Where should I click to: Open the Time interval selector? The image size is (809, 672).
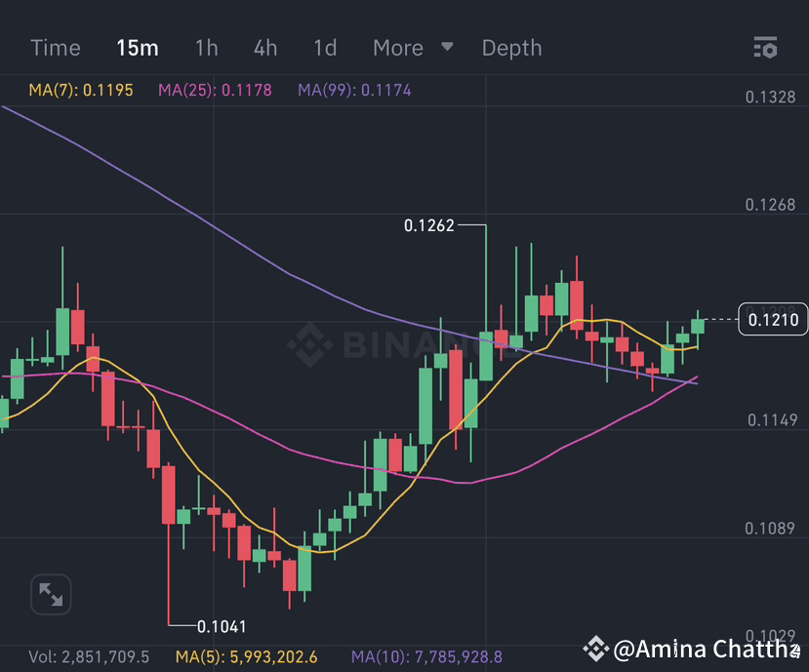[56, 47]
